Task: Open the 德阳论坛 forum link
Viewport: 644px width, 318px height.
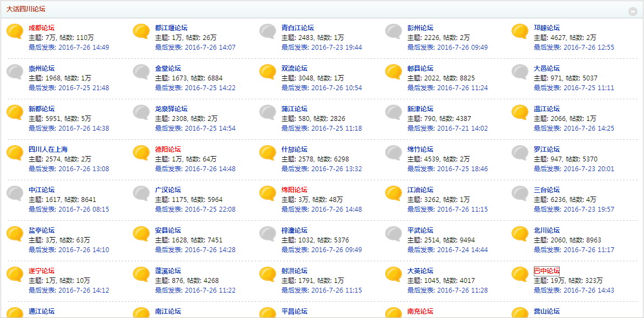Action: point(168,150)
